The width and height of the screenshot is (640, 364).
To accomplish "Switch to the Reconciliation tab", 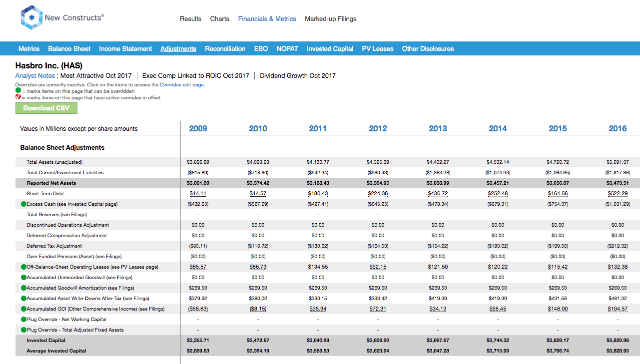I will [225, 49].
